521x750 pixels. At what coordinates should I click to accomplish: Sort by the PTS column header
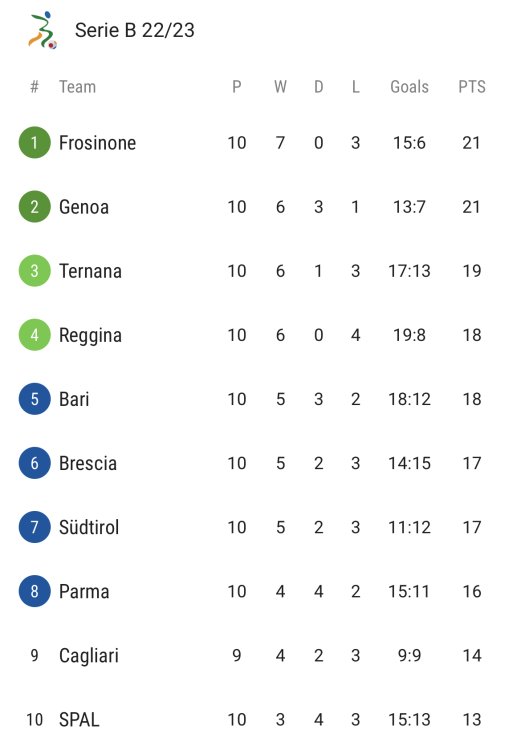click(472, 87)
